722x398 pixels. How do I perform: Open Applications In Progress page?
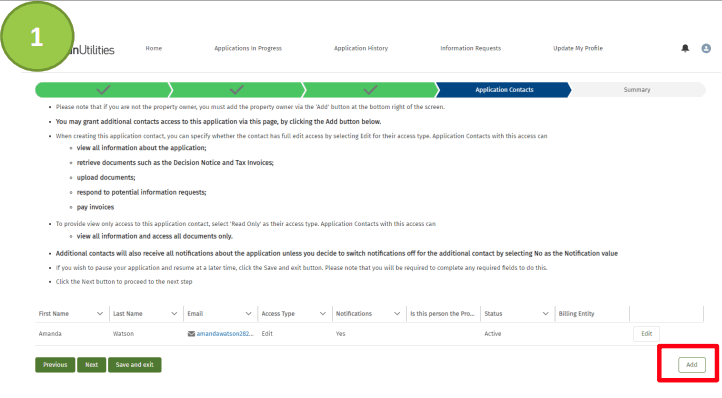click(x=248, y=48)
